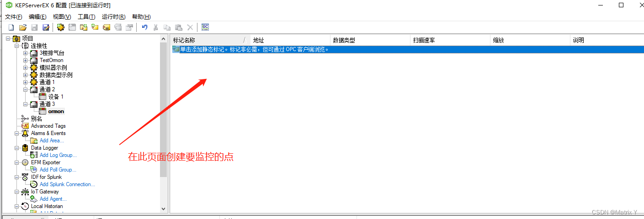
Task: Click the Add Area... link
Action: [52, 141]
